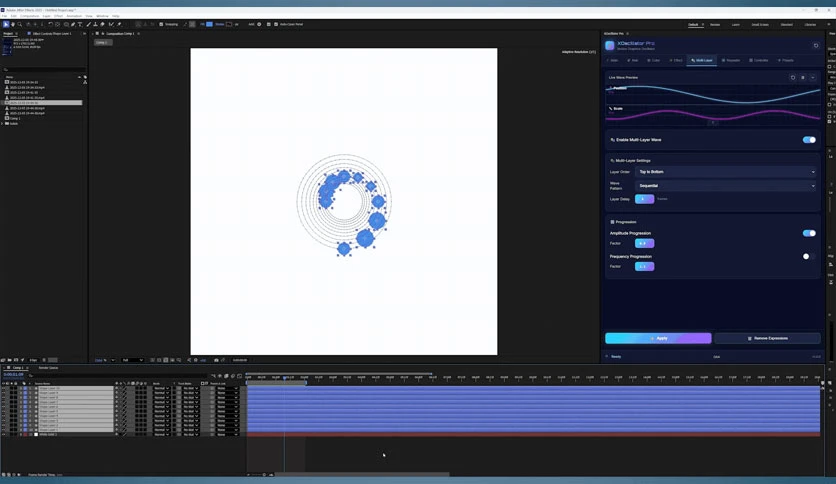Click Remove Expressions button
This screenshot has height=484, width=836.
[x=767, y=338]
